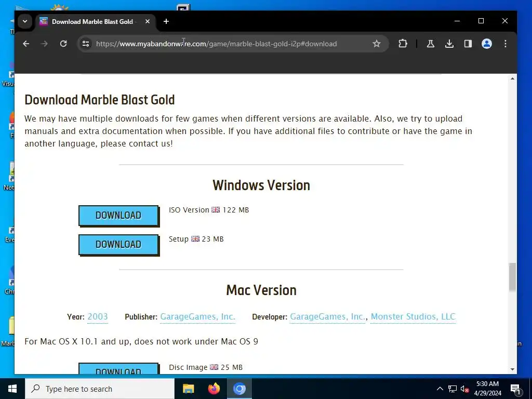
Task: Open Chrome three-dot menu
Action: [505, 44]
